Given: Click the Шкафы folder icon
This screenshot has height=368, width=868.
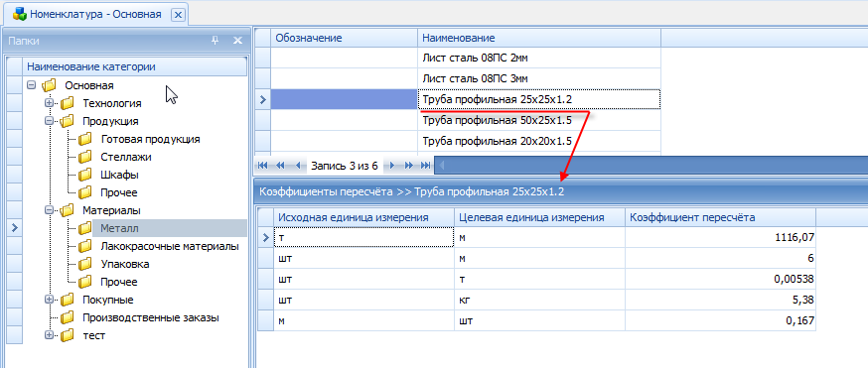Looking at the screenshot, I should pos(84,176).
